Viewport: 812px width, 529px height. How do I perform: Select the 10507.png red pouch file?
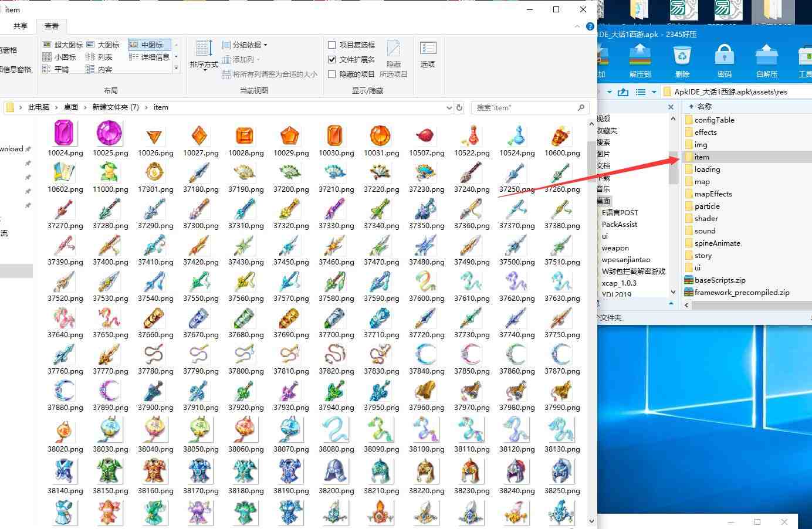(x=427, y=138)
